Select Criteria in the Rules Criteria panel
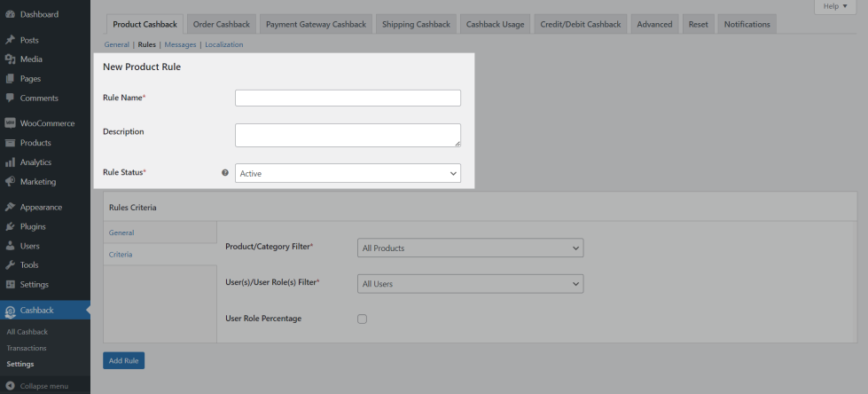 pos(121,254)
